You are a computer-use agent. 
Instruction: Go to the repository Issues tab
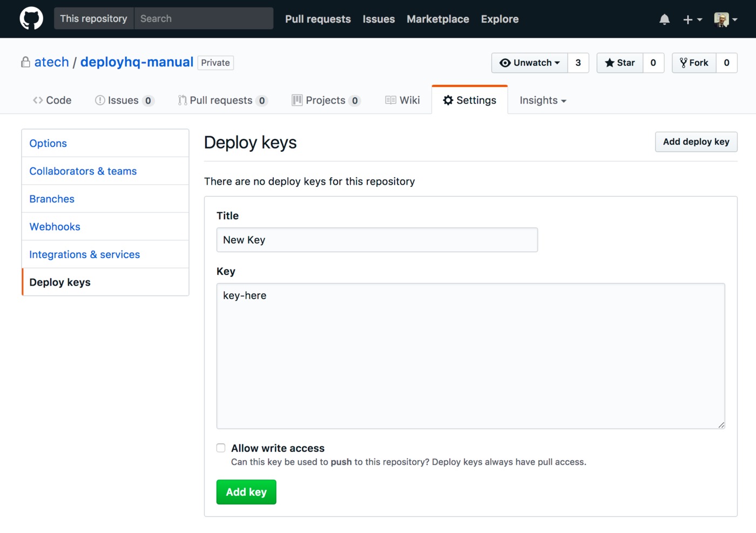coord(124,100)
